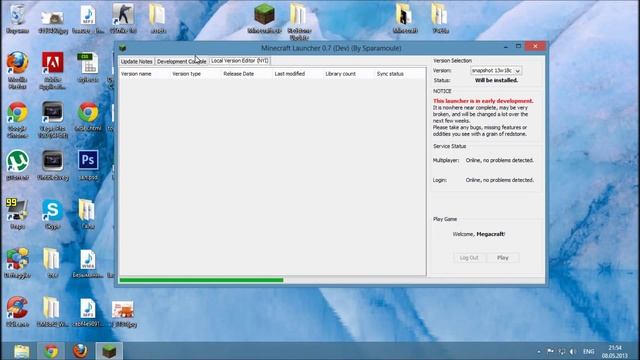Click the Play button
Screen dimensions: 640x360
tap(503, 258)
